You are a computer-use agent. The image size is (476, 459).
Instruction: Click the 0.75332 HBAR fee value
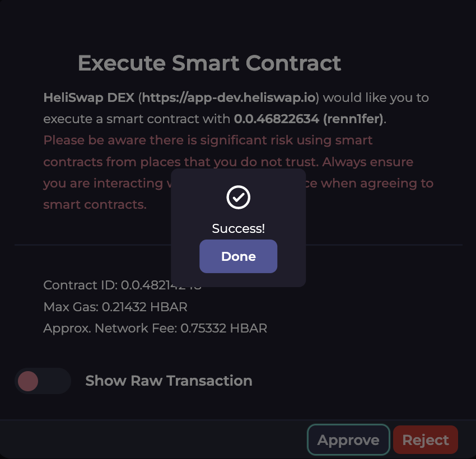point(223,328)
